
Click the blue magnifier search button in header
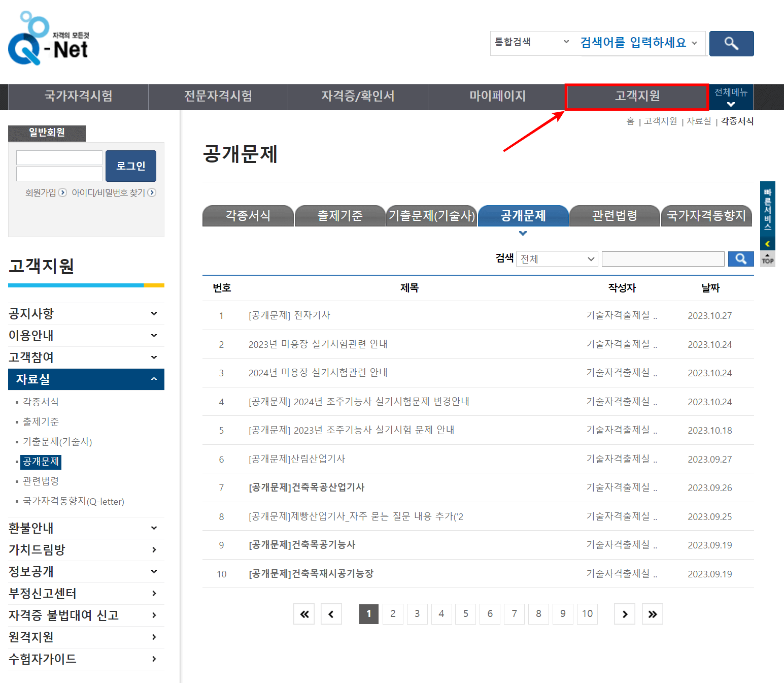click(731, 44)
